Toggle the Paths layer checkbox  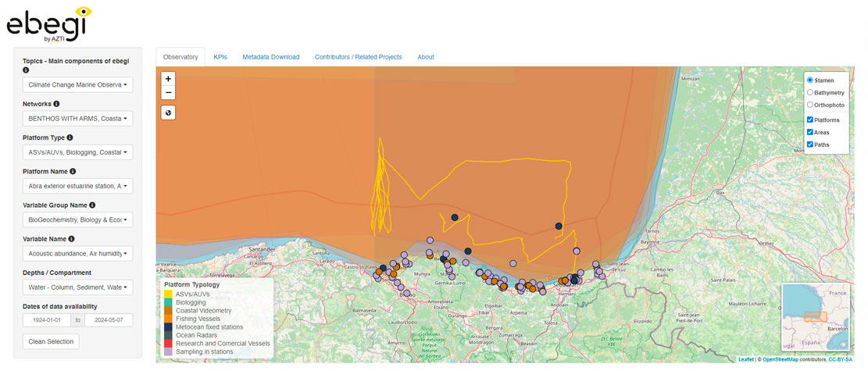pos(810,144)
